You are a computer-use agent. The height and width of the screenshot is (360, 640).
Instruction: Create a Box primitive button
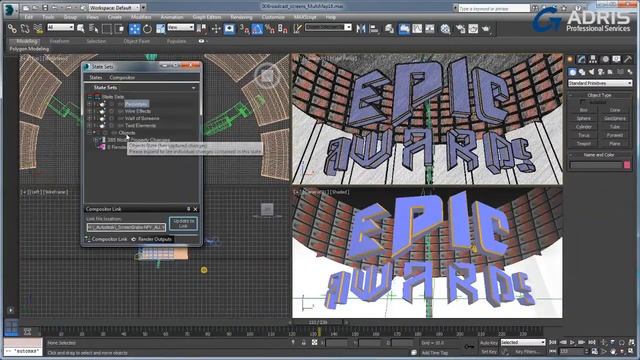[584, 110]
